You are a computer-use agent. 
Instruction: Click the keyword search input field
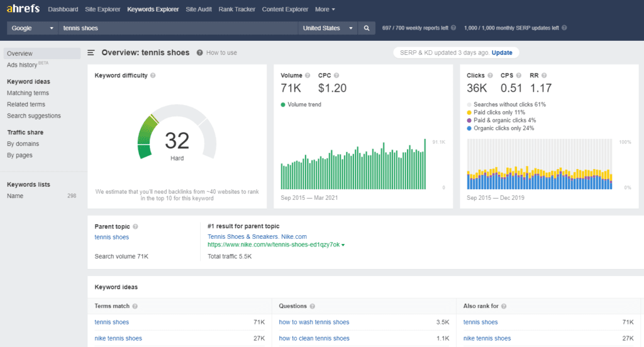[x=178, y=28]
